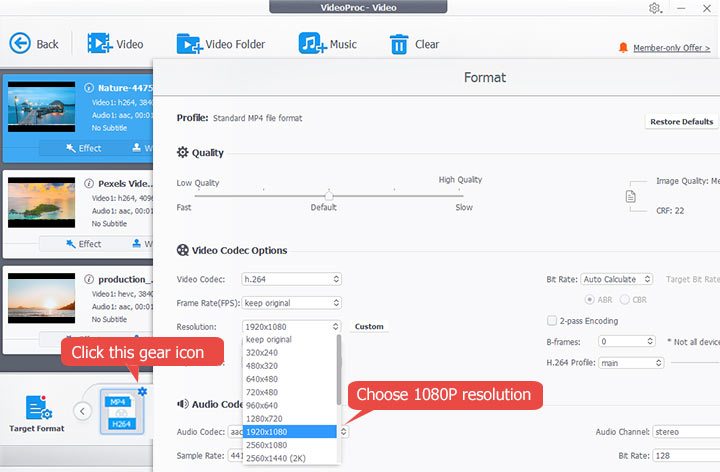The image size is (720, 472).
Task: Select the CBR radio button
Action: coord(624,299)
